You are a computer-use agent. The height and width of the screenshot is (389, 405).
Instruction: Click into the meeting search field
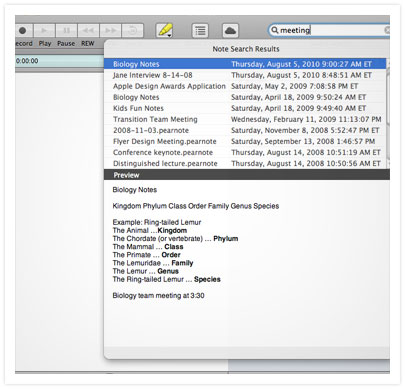[x=329, y=30]
